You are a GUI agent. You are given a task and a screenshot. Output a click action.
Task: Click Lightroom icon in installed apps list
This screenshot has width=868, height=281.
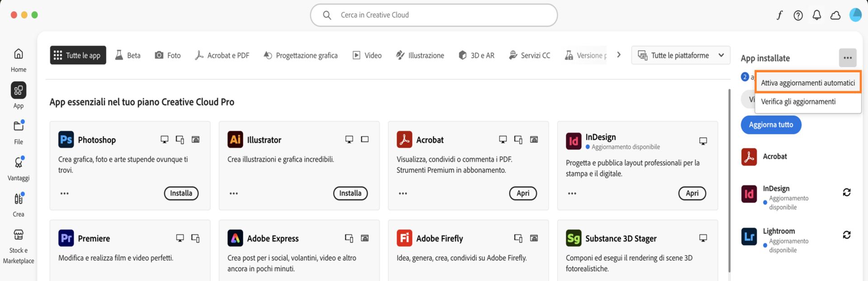click(x=749, y=237)
